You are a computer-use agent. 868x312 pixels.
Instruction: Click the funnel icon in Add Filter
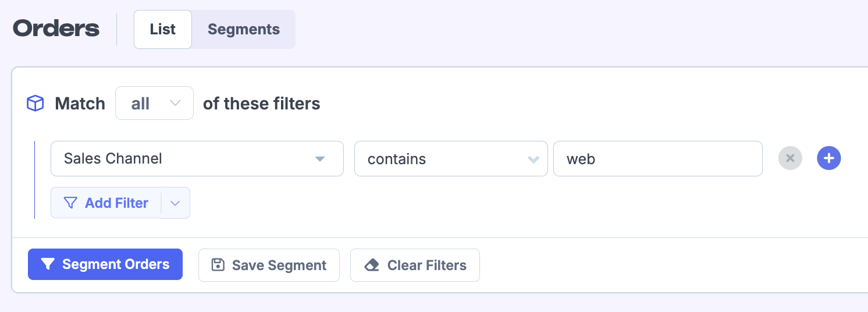click(70, 203)
